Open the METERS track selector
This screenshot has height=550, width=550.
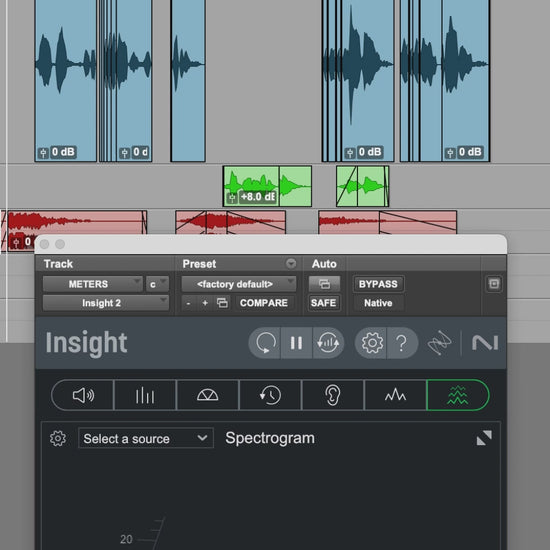[92, 284]
